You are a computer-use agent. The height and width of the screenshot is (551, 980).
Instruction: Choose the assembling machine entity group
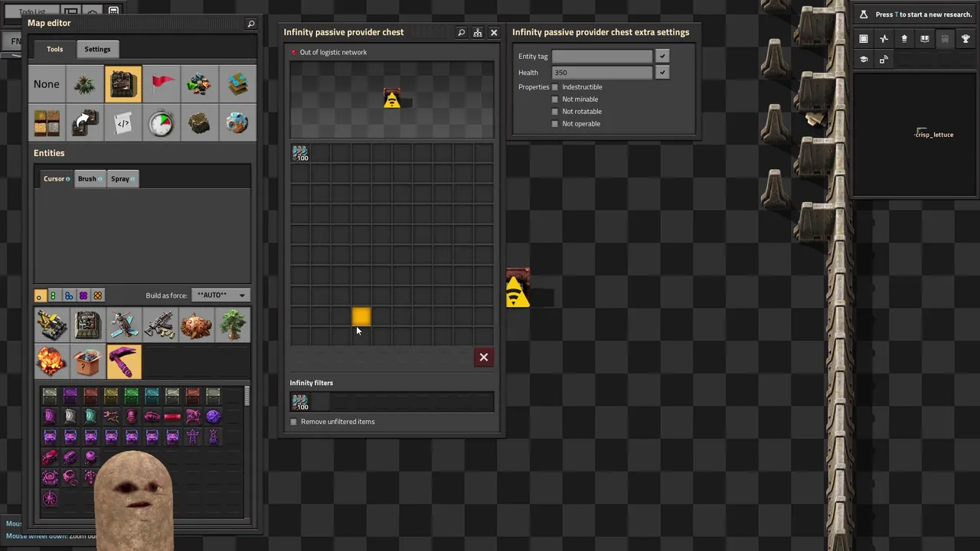coord(87,325)
